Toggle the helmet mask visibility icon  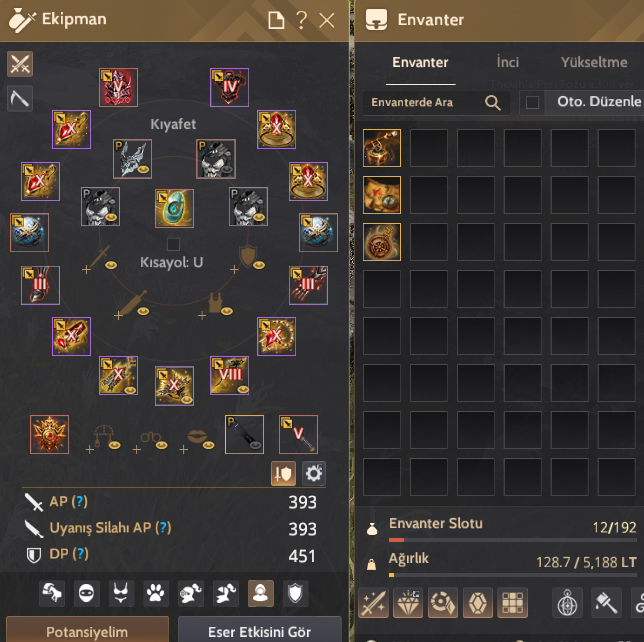point(86,593)
